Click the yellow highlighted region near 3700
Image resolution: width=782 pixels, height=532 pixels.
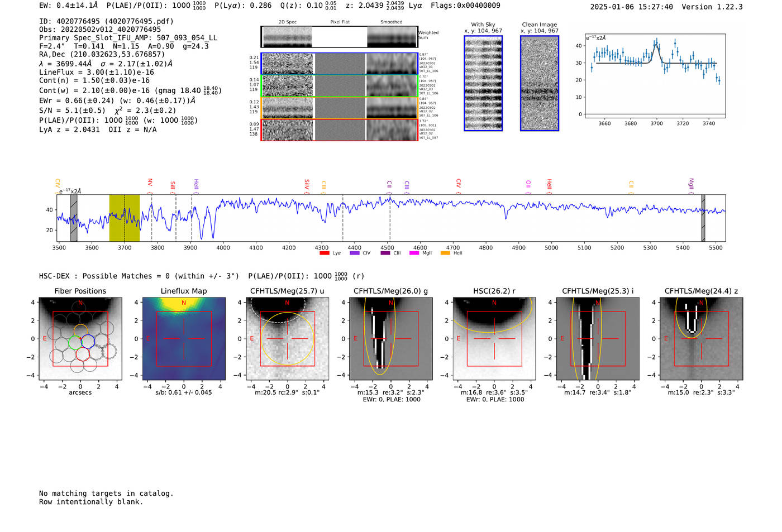124,218
